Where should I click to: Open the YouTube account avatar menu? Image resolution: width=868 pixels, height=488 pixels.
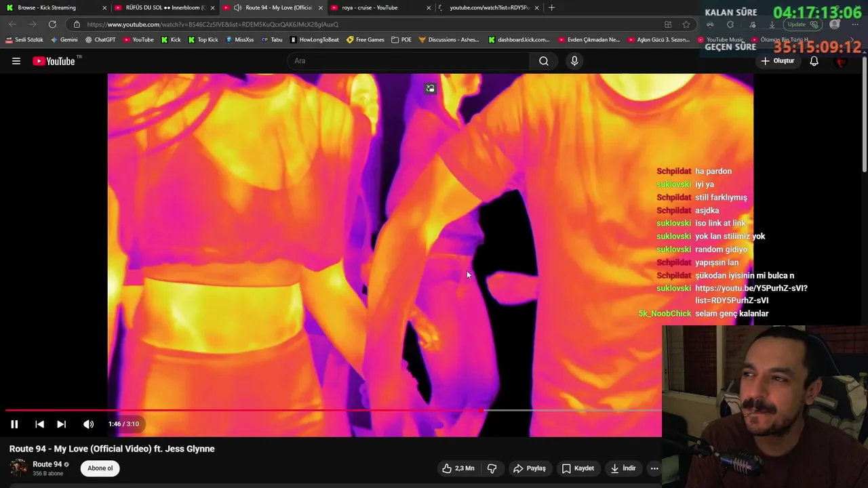pos(842,61)
